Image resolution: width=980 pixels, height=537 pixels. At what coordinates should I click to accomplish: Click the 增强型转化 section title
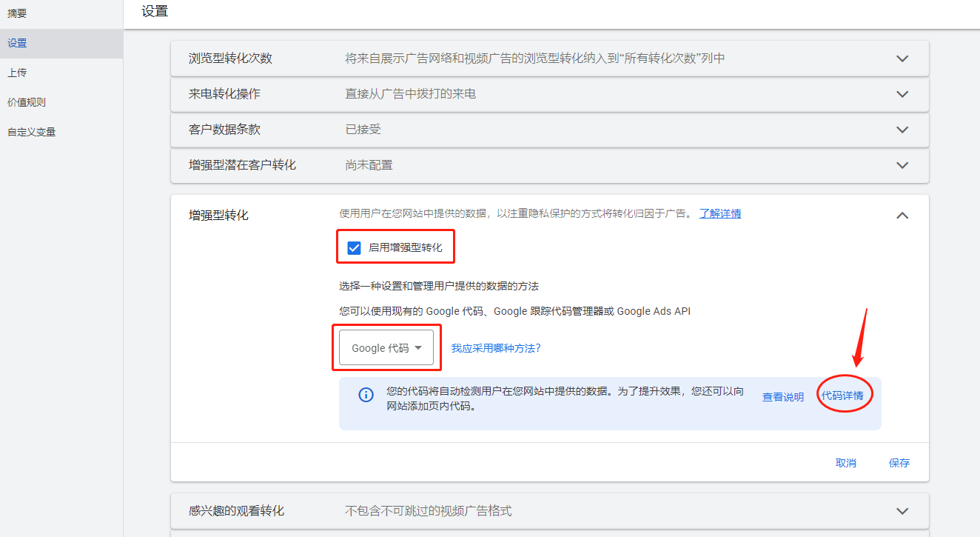(218, 216)
